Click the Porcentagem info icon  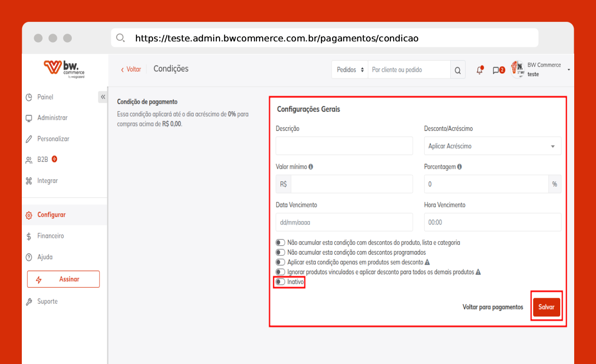(460, 167)
